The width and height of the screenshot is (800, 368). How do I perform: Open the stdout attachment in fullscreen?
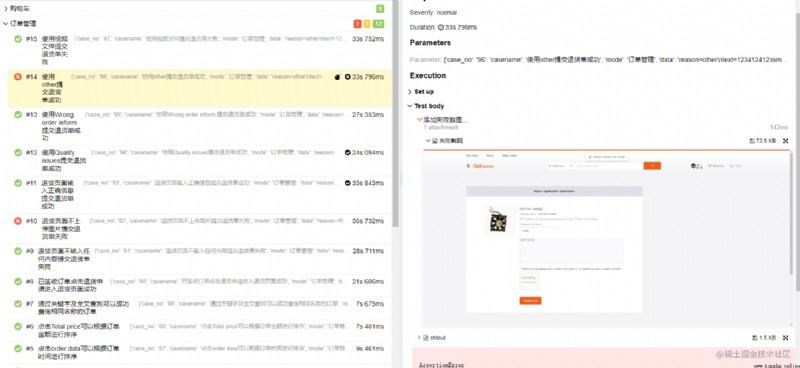[x=785, y=338]
